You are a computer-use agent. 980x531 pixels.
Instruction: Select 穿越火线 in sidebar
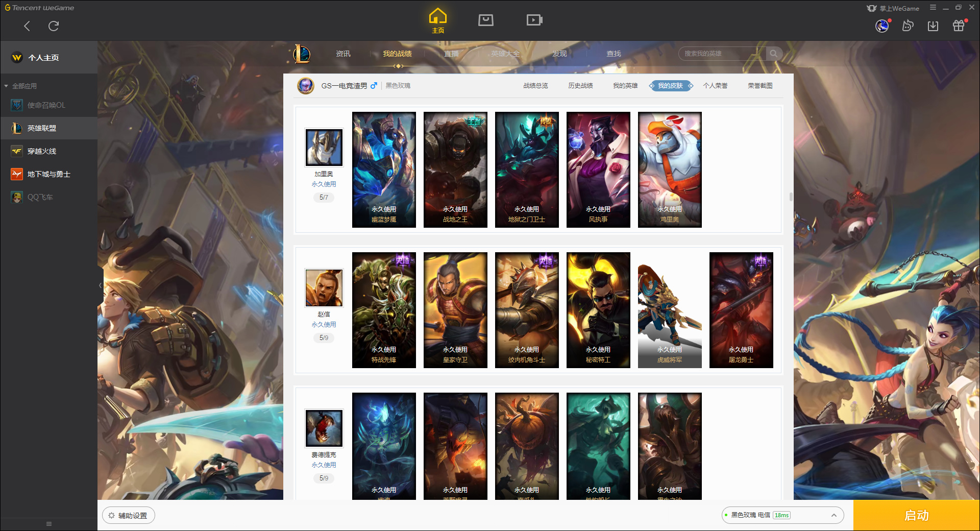click(x=49, y=151)
